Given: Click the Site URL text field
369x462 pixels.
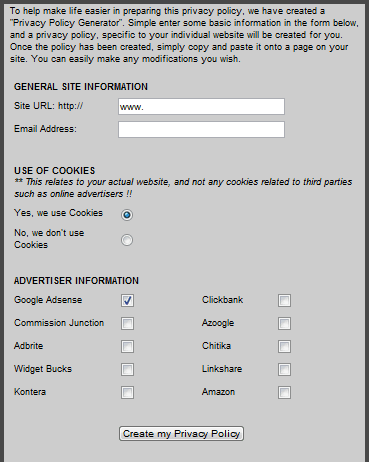Looking at the screenshot, I should 201,107.
